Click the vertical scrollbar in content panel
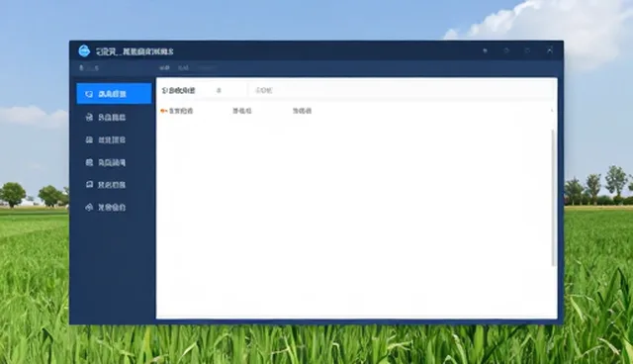 [553, 198]
